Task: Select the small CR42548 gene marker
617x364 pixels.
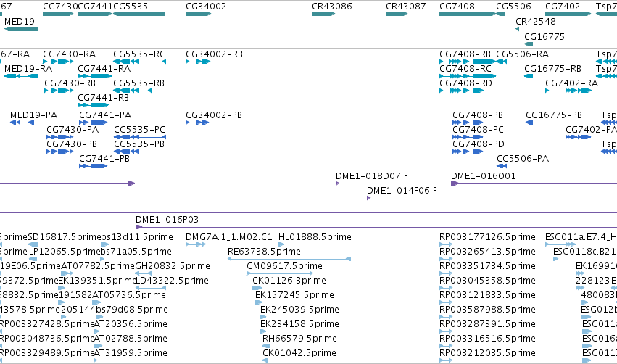Action: 517,29
